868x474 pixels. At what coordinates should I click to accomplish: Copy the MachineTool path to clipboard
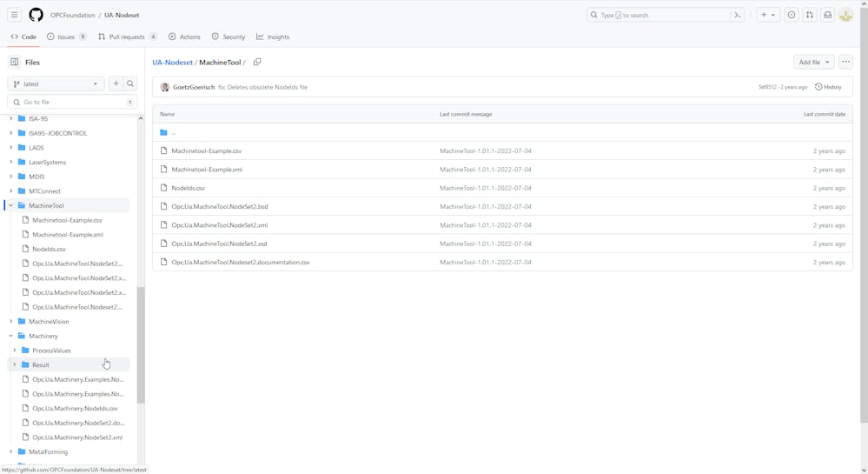pos(257,62)
